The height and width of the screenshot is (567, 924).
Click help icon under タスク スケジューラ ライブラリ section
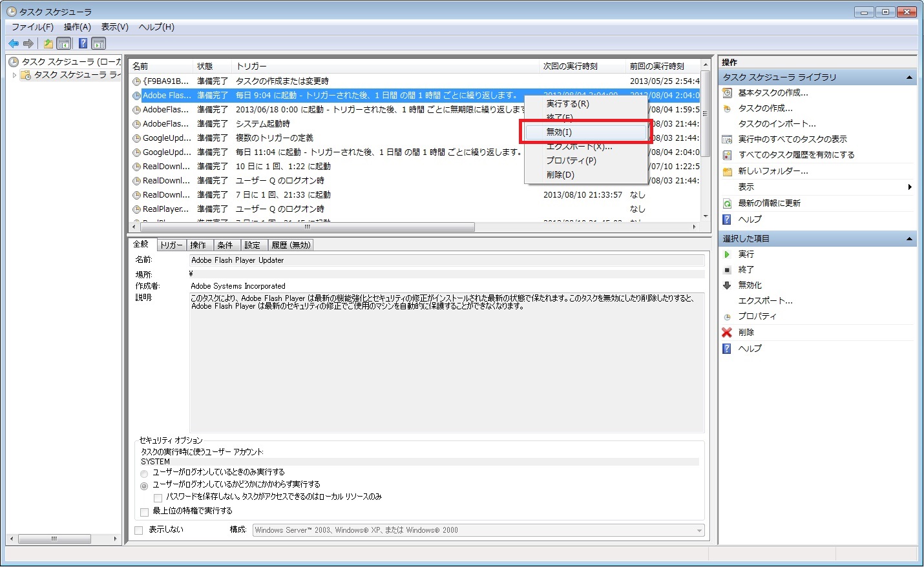[x=727, y=220]
